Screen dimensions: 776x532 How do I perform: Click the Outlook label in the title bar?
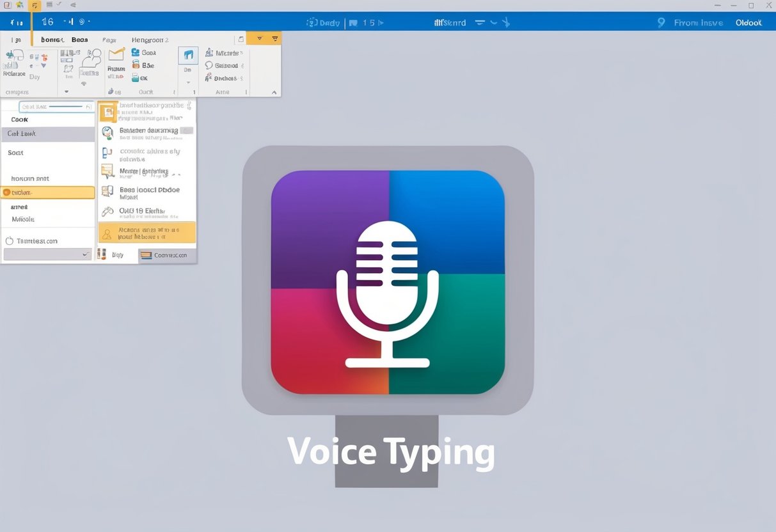coord(748,22)
